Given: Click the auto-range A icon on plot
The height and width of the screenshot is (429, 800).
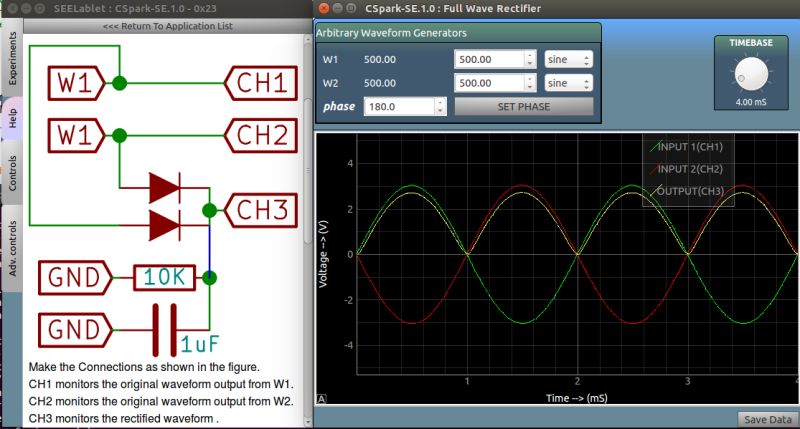Looking at the screenshot, I should coord(322,399).
